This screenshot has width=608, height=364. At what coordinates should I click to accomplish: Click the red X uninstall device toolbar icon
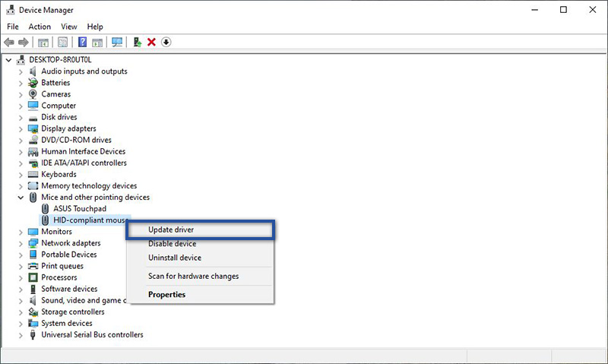pos(151,42)
